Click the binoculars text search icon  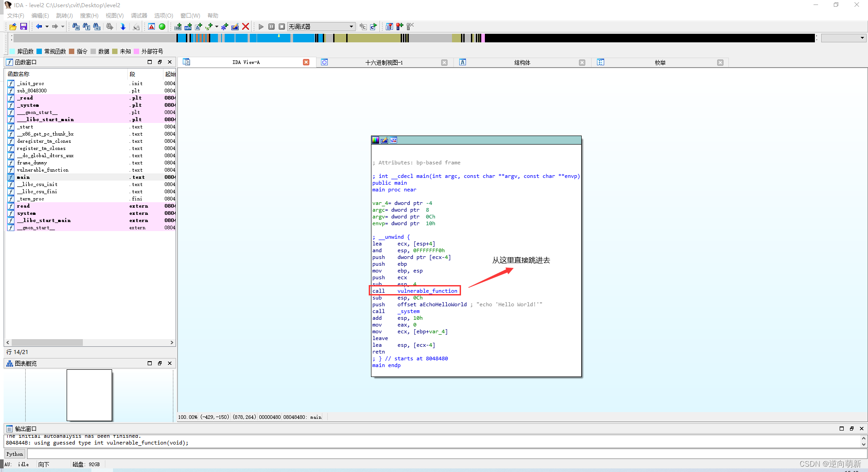[x=86, y=27]
